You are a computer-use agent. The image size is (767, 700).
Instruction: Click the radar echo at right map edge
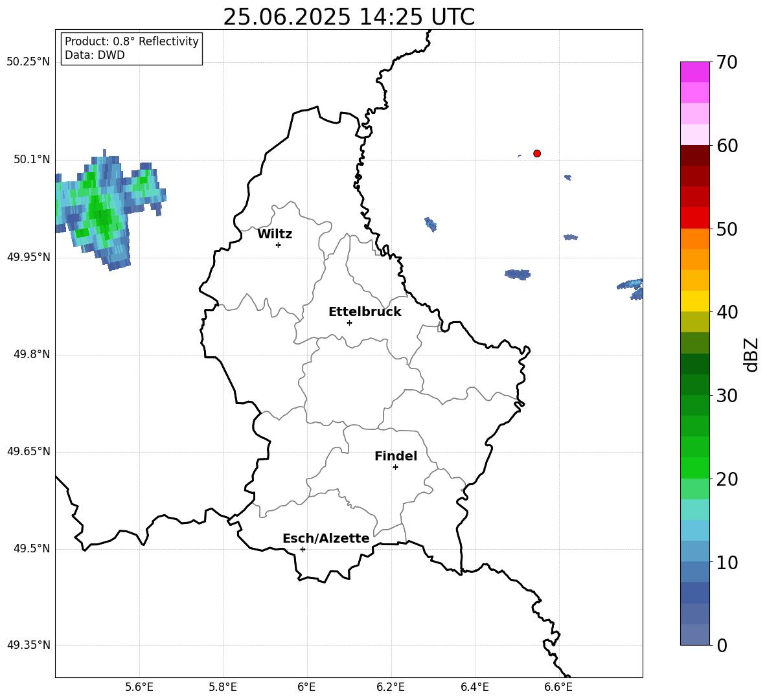630,289
